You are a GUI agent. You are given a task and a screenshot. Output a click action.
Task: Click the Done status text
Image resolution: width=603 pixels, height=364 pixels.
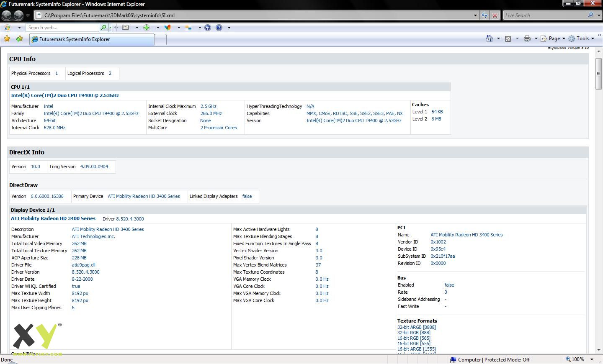coord(7,360)
